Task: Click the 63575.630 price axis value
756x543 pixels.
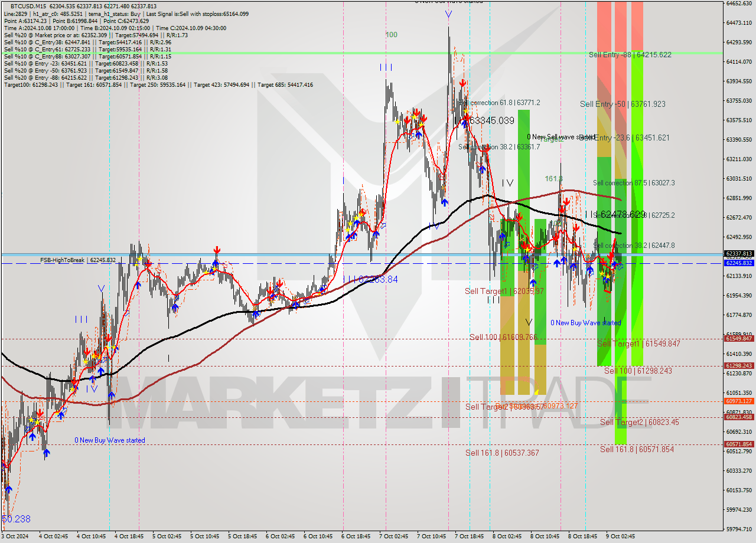Action: 738,120
